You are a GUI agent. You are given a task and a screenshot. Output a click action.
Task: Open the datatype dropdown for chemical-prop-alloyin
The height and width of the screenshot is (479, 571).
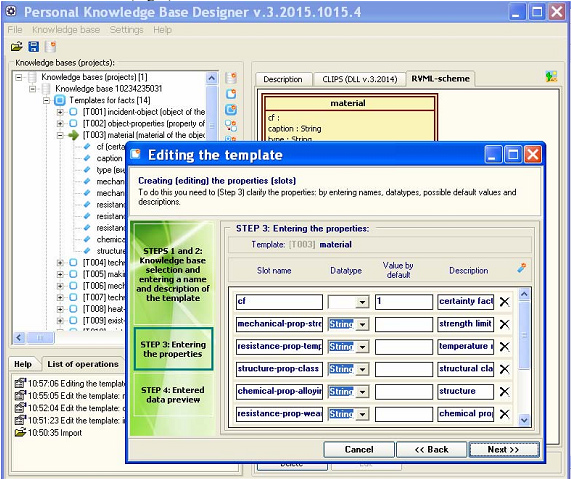[x=362, y=392]
